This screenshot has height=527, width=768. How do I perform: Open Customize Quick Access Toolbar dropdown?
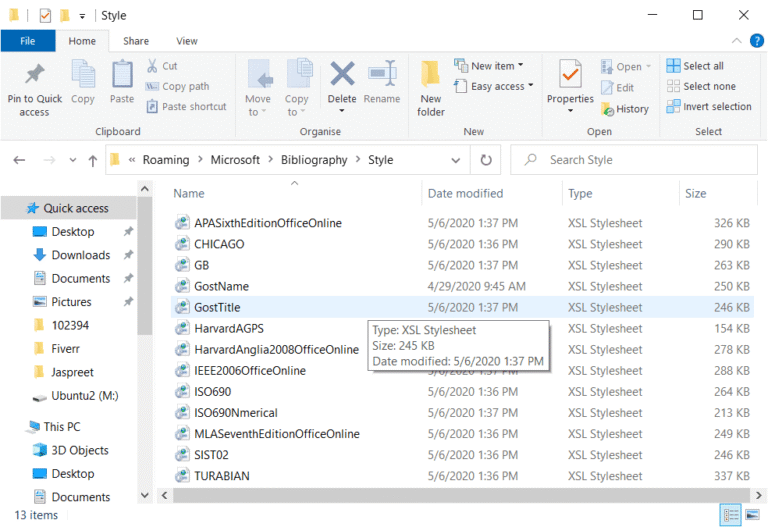[x=82, y=16]
